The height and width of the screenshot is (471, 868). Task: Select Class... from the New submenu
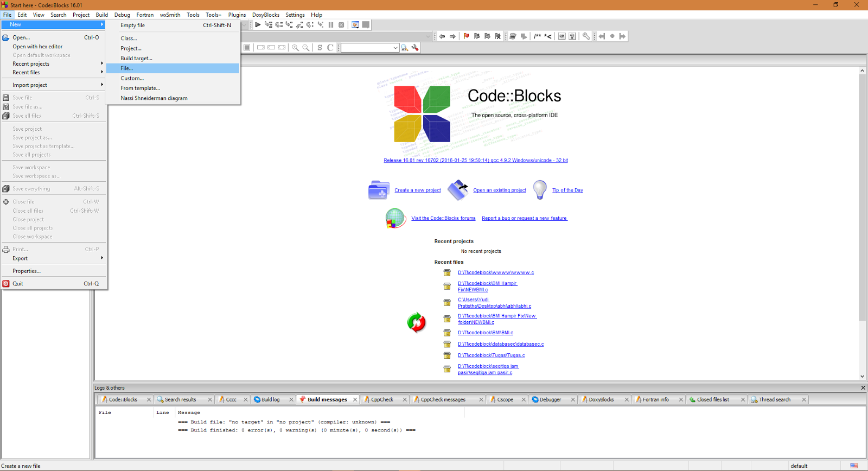coord(173,39)
